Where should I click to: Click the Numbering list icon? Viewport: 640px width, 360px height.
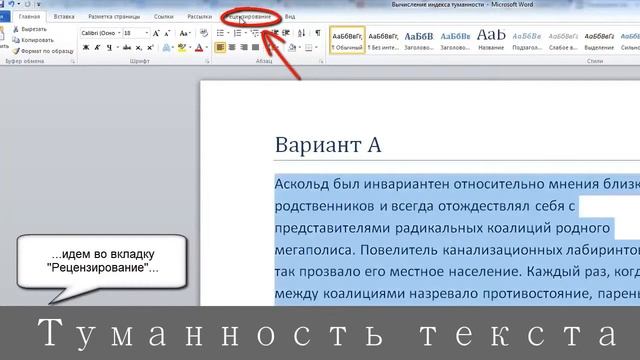coord(237,33)
